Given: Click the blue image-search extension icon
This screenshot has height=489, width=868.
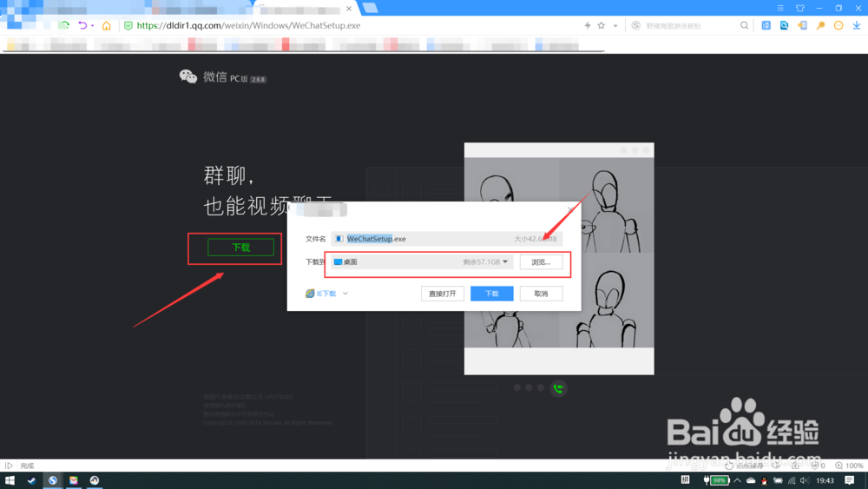Looking at the screenshot, I should [785, 25].
